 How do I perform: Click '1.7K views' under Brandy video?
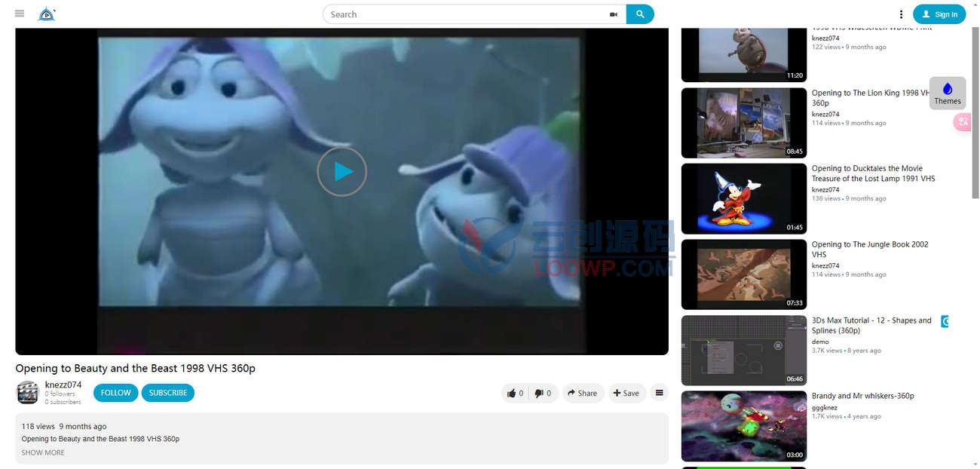coord(827,416)
